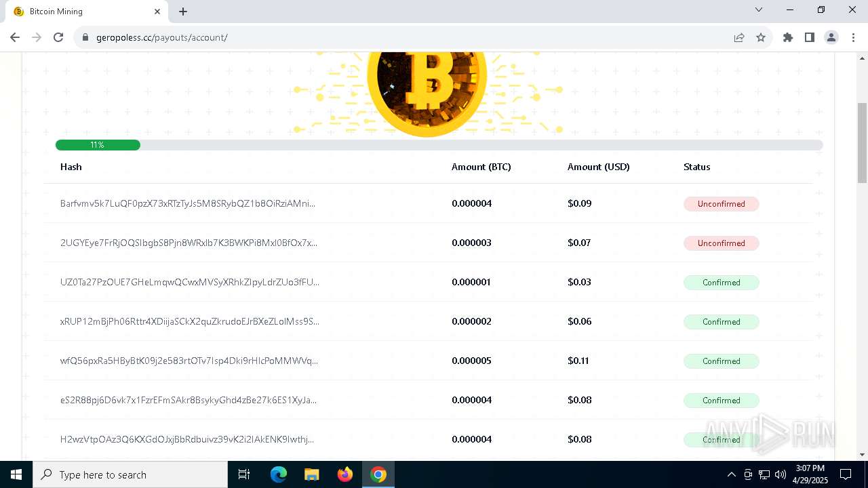Viewport: 868px width, 488px height.
Task: Click BTC amount 0.000005
Action: [471, 361]
